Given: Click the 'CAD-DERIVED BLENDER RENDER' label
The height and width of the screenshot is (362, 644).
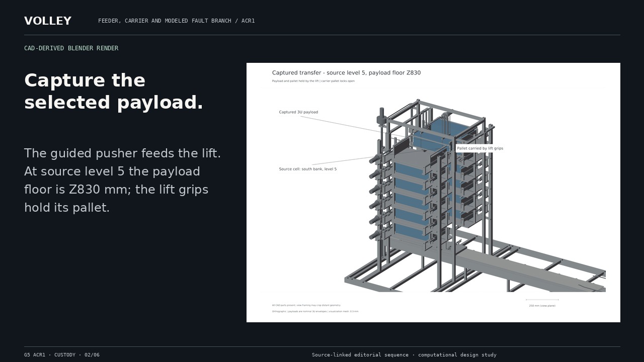Looking at the screenshot, I should tap(71, 48).
